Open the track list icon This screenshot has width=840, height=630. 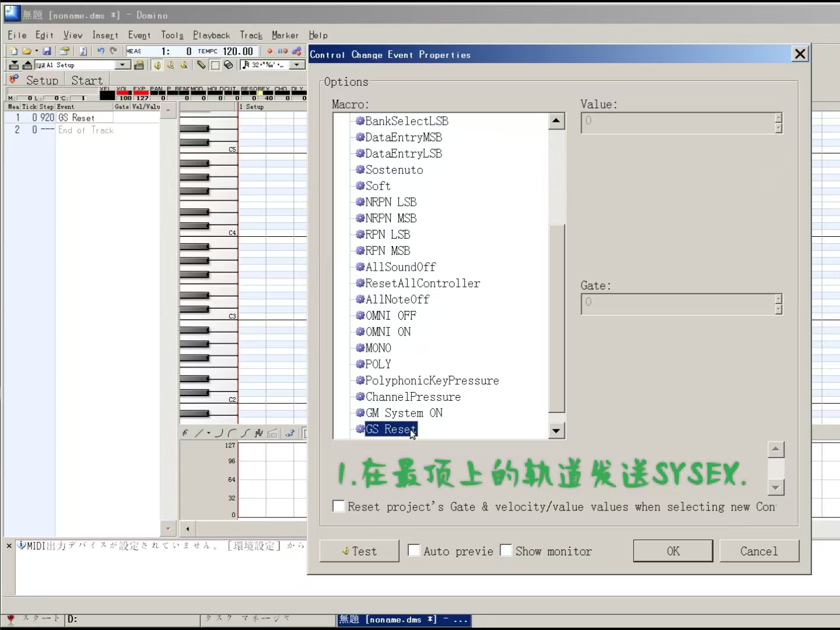click(x=139, y=65)
